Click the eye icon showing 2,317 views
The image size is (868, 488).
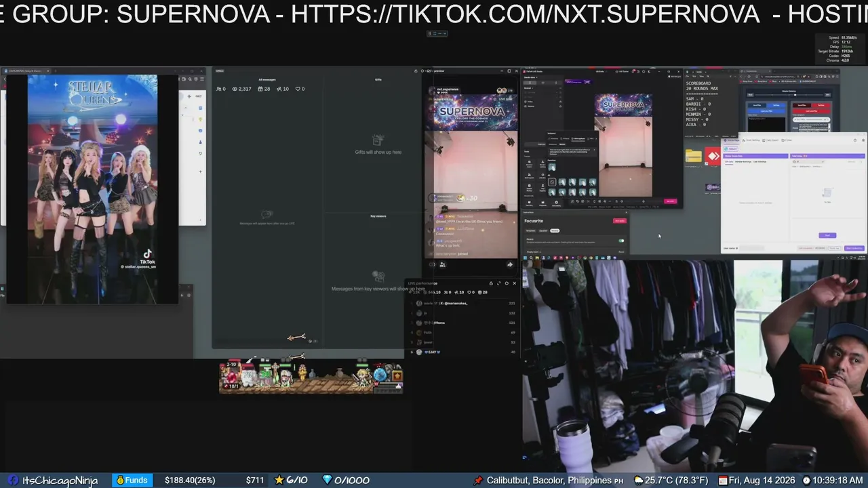[235, 89]
